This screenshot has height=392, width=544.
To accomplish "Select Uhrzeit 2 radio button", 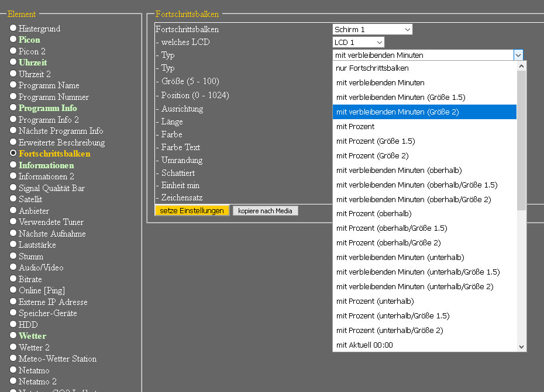I will pyautogui.click(x=13, y=74).
